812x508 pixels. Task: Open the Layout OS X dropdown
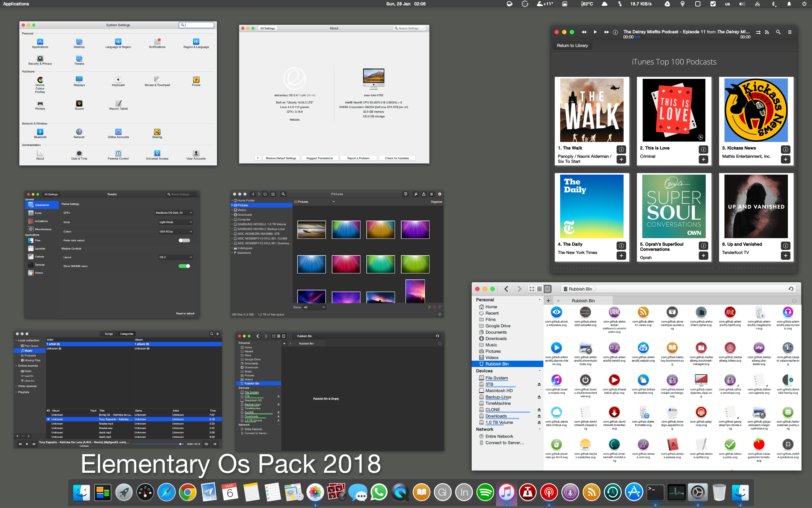pos(176,257)
